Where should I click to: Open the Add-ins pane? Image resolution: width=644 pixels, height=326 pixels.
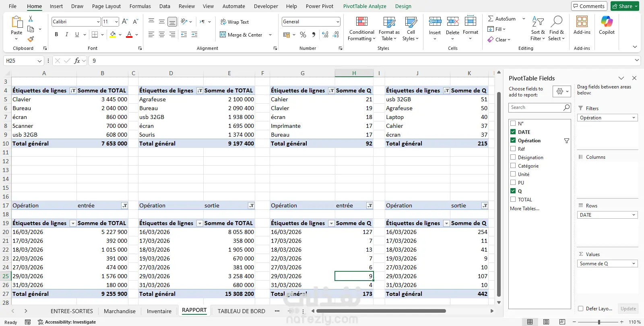(582, 25)
